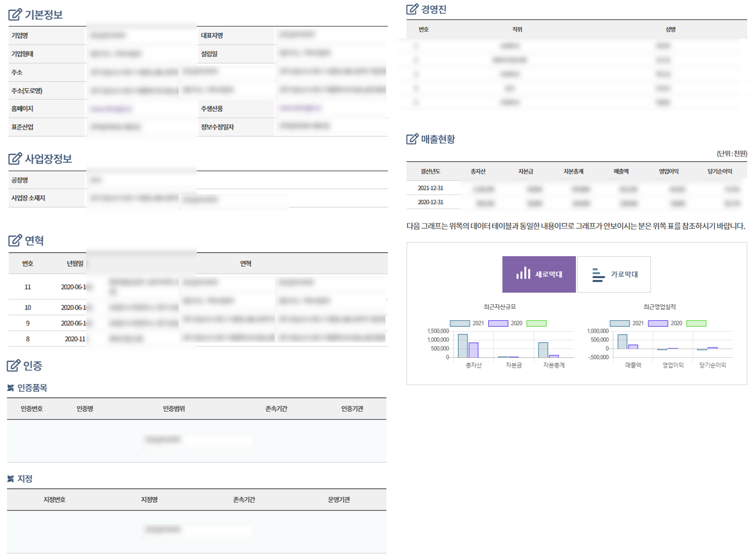
Task: Click the 2021 총자산 bar in chart
Action: [x=463, y=346]
